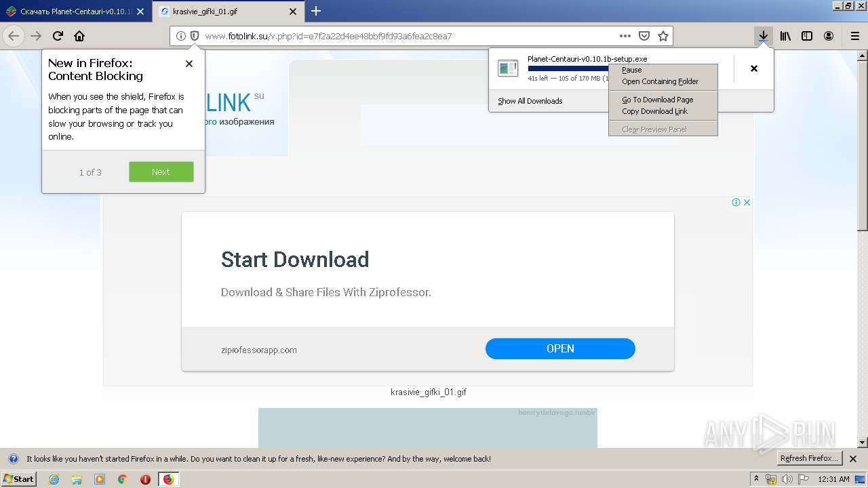The width and height of the screenshot is (868, 488).
Task: Open Windows Explorer from the taskbar
Action: point(77,479)
